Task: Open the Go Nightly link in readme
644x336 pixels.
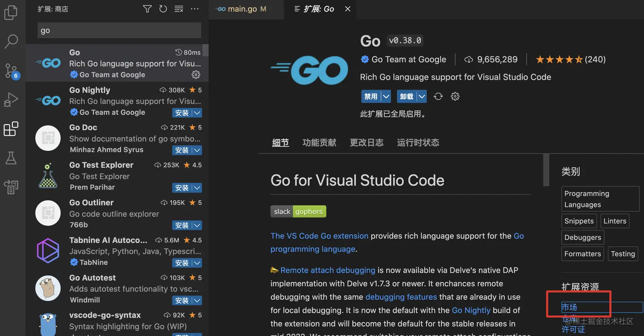Action: pos(471,310)
